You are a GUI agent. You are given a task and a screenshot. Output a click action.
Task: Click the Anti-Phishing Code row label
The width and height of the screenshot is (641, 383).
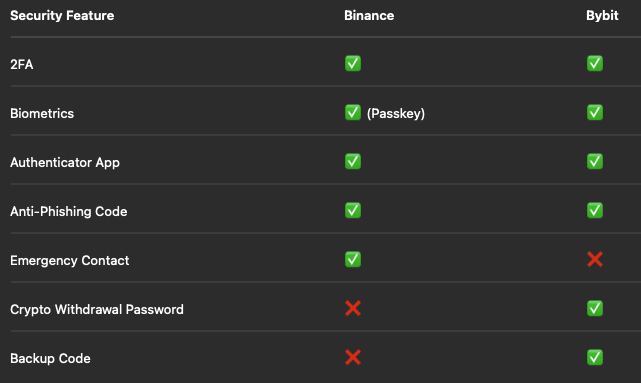click(x=69, y=211)
